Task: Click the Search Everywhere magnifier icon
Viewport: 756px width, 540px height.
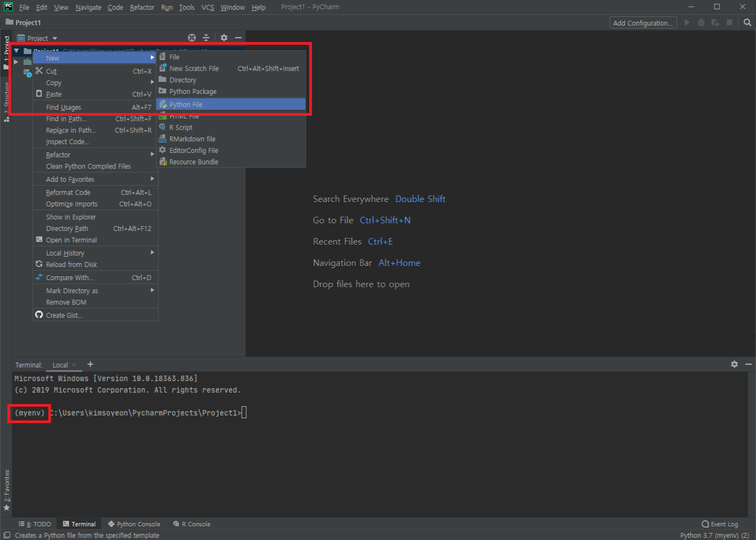Action: [x=747, y=22]
